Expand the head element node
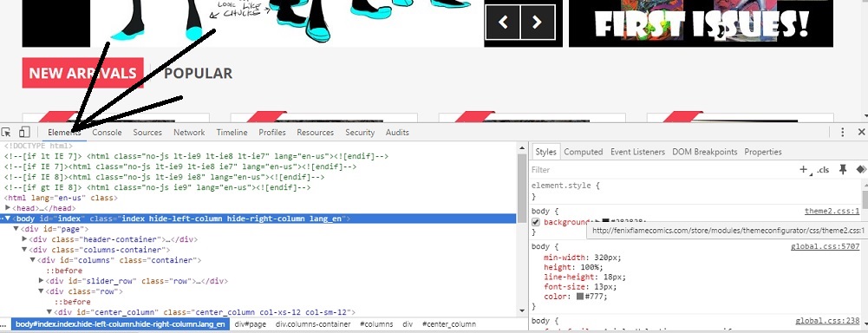The width and height of the screenshot is (868, 333). point(8,207)
